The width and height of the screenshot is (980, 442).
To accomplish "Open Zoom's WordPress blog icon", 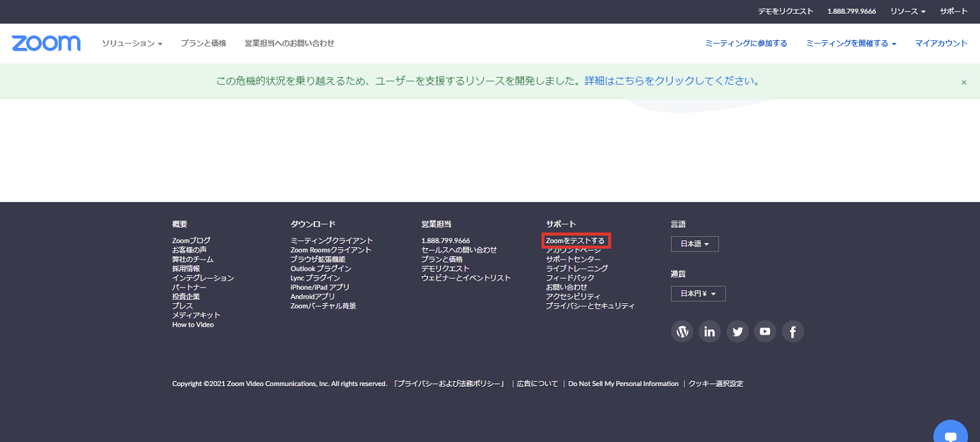I will pos(681,331).
